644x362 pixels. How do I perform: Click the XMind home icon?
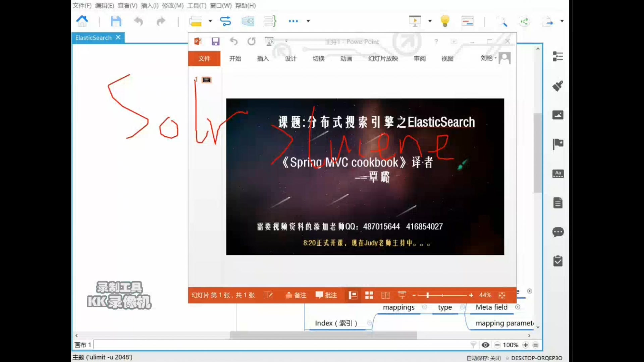(82, 21)
